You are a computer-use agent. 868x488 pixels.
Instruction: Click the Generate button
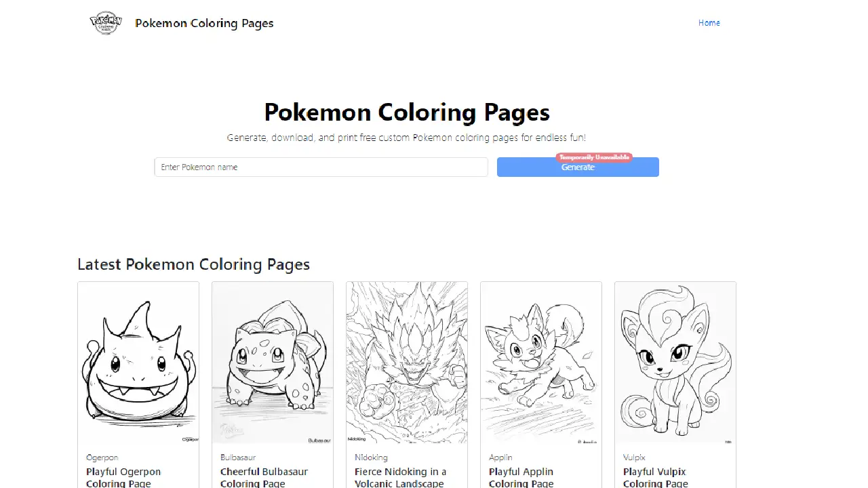(x=578, y=167)
